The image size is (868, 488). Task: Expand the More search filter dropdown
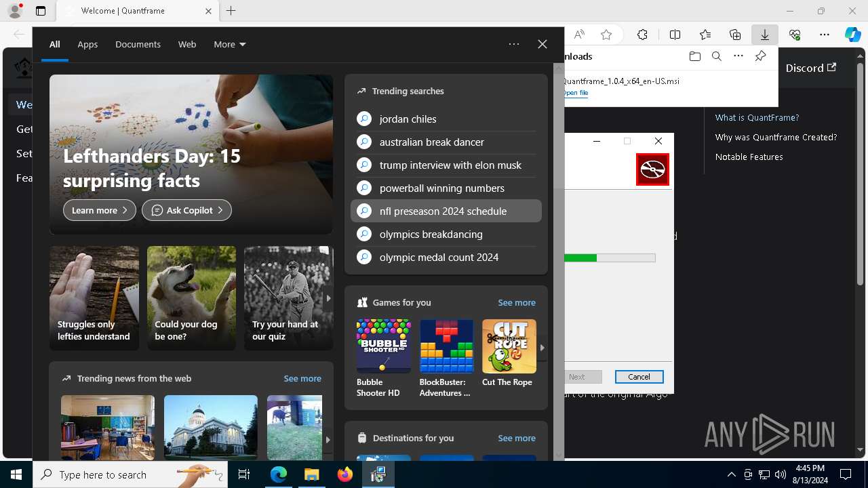[x=230, y=44]
